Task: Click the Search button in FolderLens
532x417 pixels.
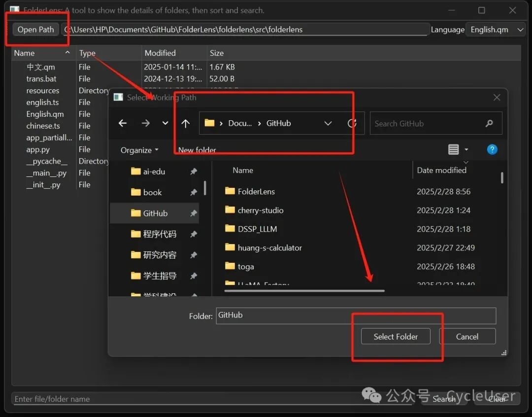Action: (444, 399)
